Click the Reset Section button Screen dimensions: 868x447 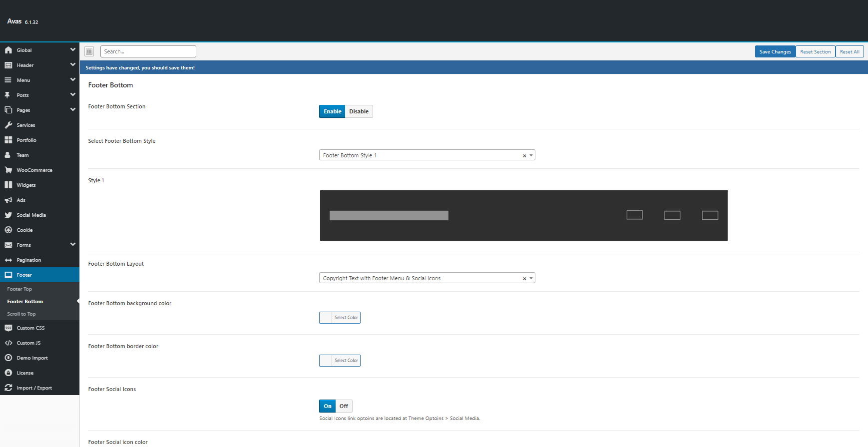click(x=815, y=51)
